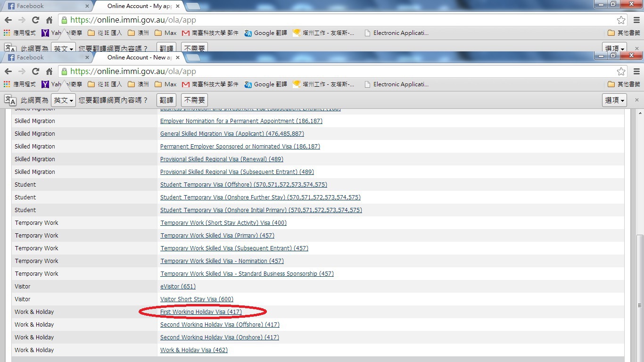Click the Visitor category cell beside eVisitor (651)
This screenshot has width=644, height=362.
(84, 287)
